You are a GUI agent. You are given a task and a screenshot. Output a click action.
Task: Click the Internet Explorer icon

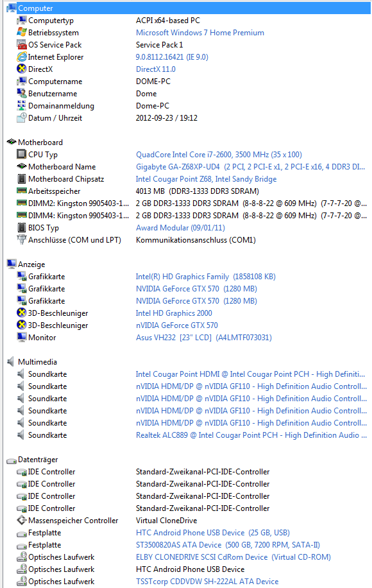(22, 56)
